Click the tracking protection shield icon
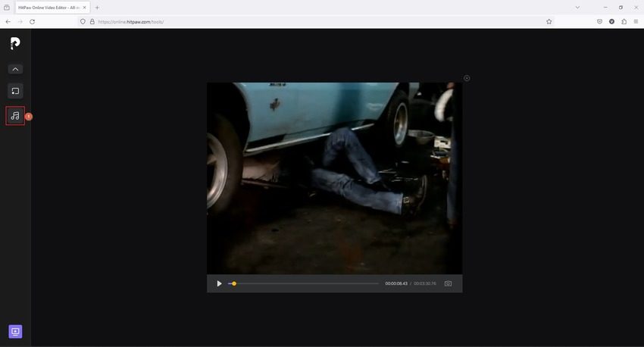The height and width of the screenshot is (347, 644). coord(83,21)
